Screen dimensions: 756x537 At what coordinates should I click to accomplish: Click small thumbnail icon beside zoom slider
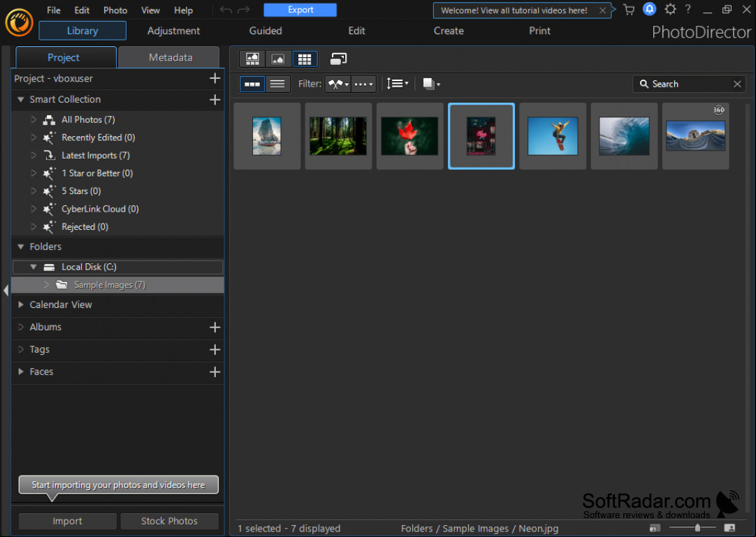(x=654, y=528)
